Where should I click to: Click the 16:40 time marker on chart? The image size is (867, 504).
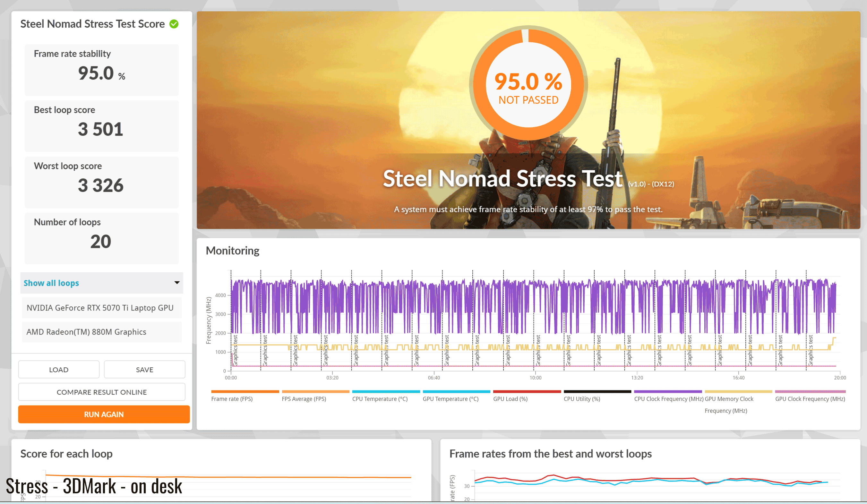(738, 377)
